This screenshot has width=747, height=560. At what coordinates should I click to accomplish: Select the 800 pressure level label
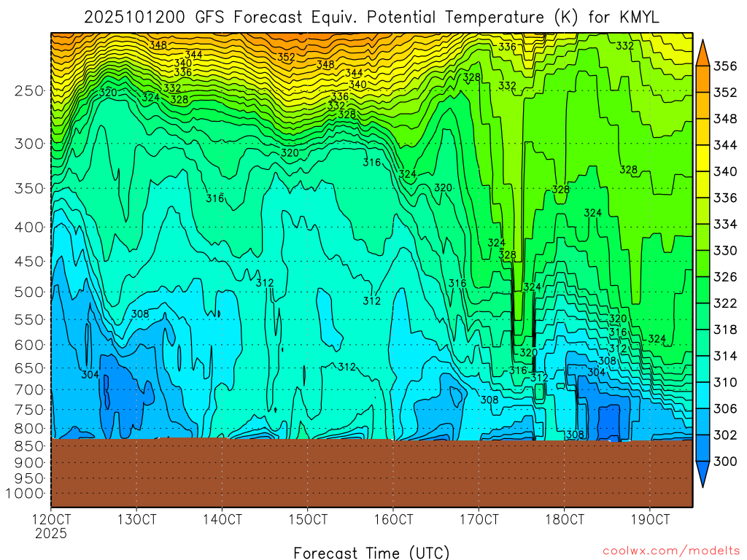pos(29,429)
